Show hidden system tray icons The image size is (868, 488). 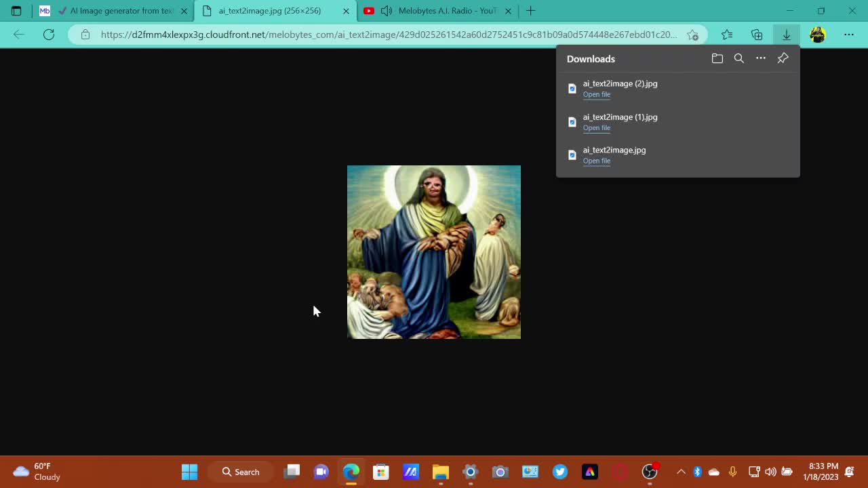[x=681, y=472]
